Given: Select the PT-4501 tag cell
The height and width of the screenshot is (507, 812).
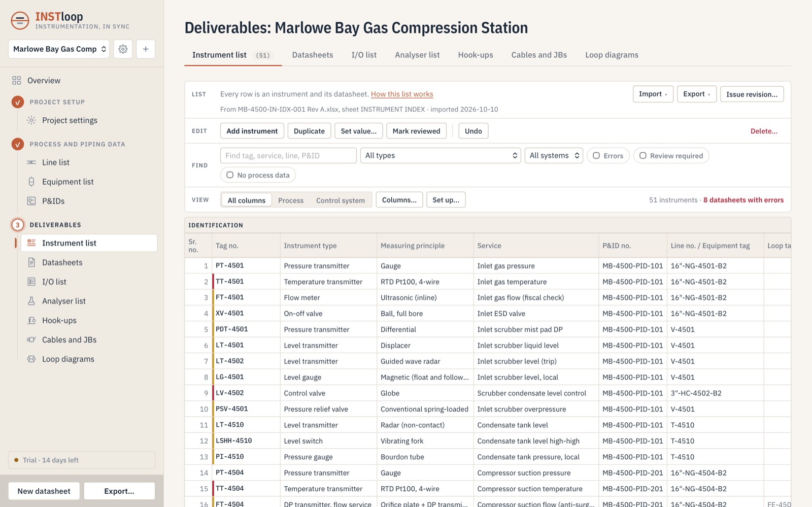Looking at the screenshot, I should 246,265.
